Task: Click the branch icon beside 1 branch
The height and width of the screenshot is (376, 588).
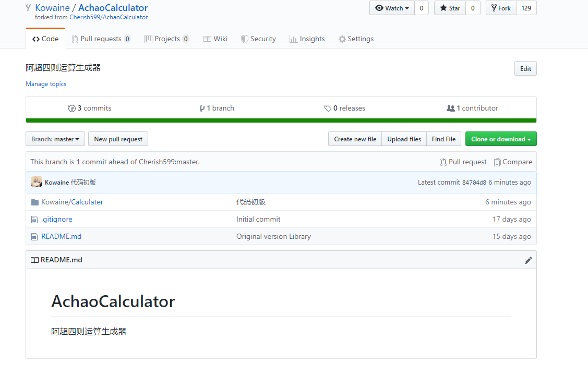Action: (202, 108)
